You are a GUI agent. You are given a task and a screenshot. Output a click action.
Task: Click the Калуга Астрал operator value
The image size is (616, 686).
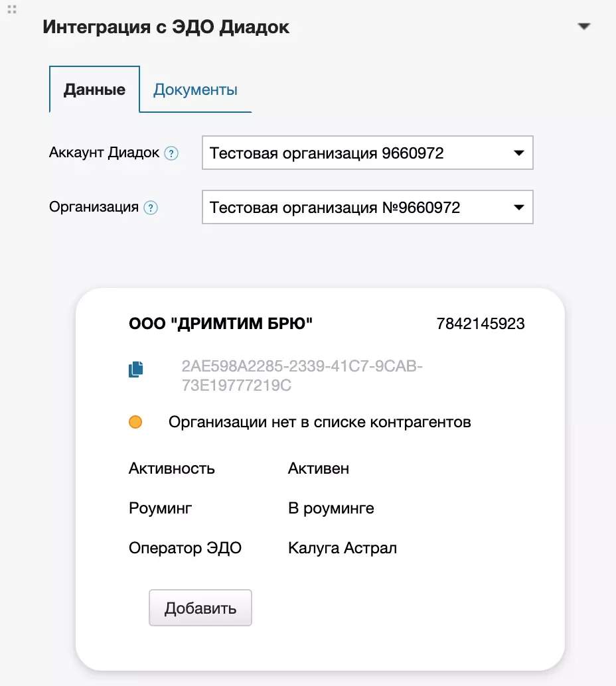343,549
